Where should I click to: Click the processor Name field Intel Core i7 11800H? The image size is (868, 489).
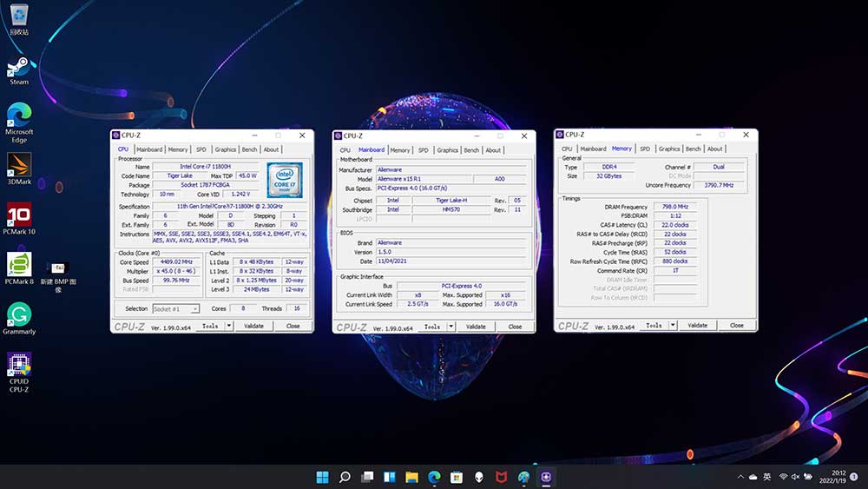coord(206,167)
